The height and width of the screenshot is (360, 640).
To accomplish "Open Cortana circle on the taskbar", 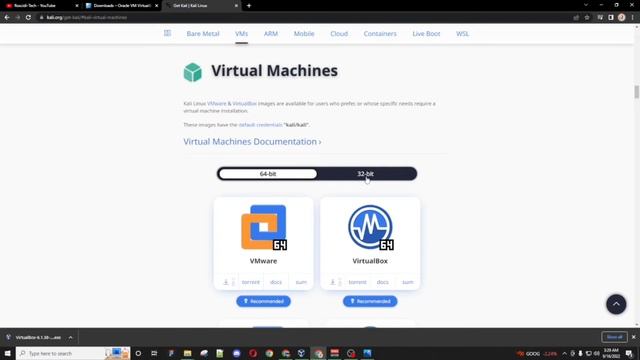I will tap(138, 353).
